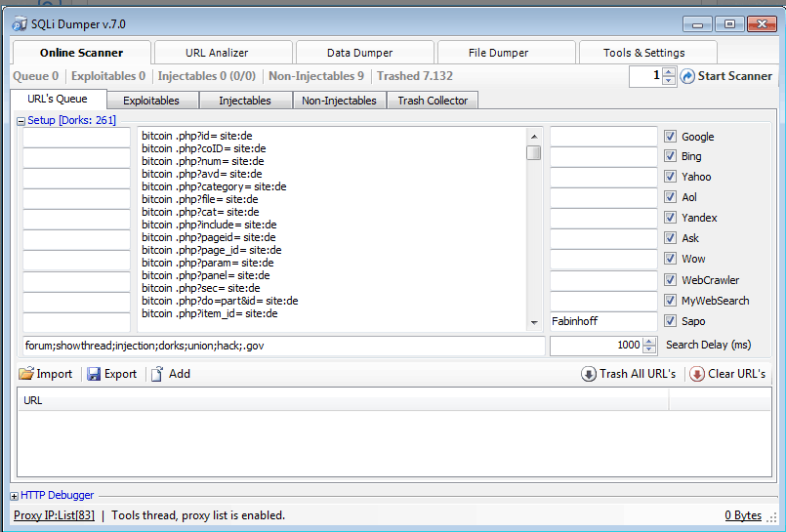Image resolution: width=786 pixels, height=532 pixels.
Task: Click the Add page icon
Action: (157, 374)
